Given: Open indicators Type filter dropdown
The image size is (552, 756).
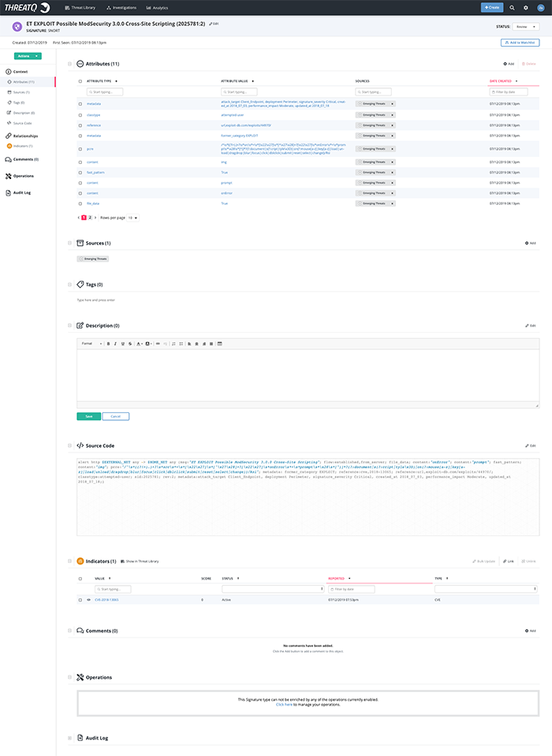Looking at the screenshot, I should 486,589.
